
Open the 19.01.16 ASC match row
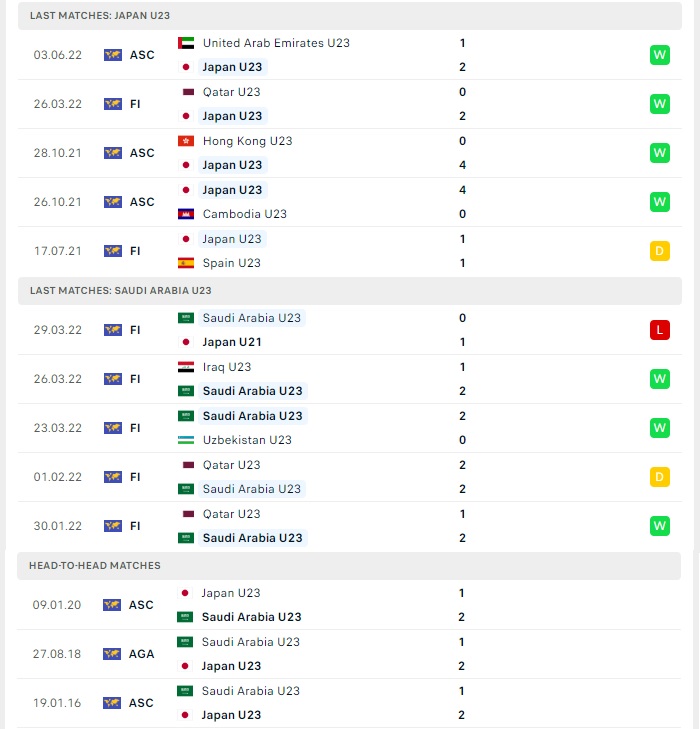(x=349, y=703)
